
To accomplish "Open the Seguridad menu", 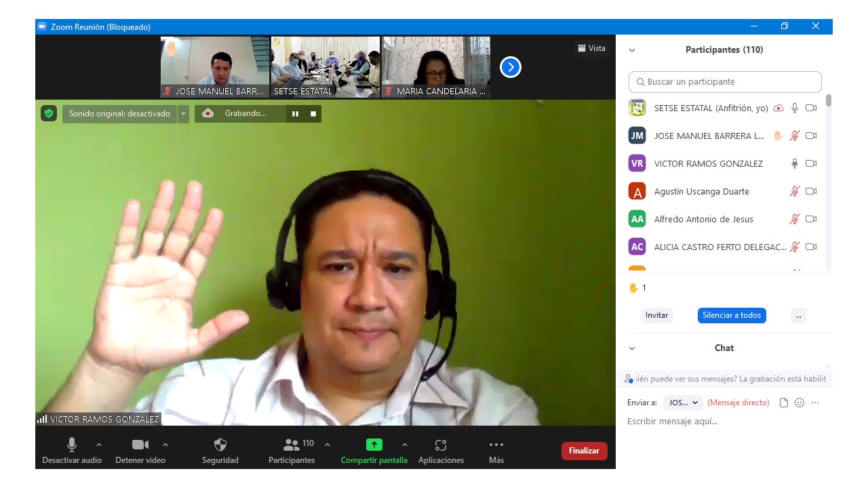I will pos(220,451).
